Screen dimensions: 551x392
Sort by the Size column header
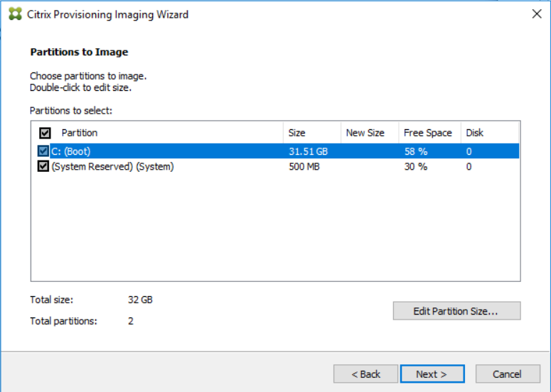pos(311,133)
